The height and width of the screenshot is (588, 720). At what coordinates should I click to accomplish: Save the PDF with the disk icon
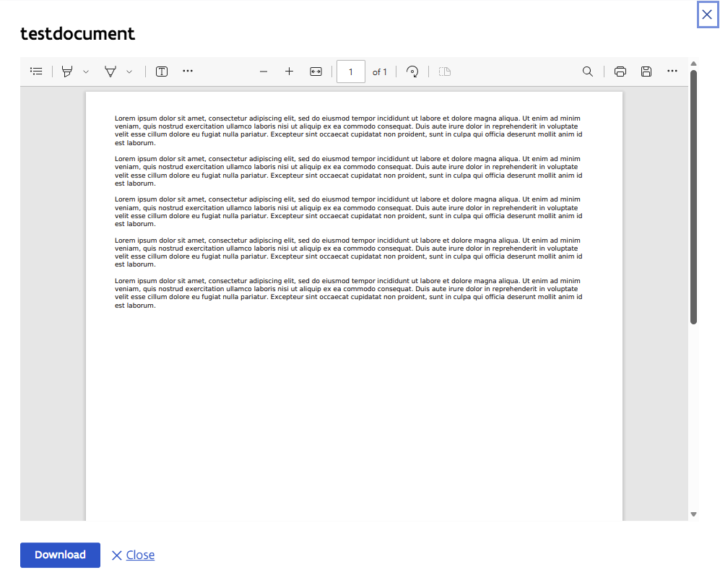[646, 72]
